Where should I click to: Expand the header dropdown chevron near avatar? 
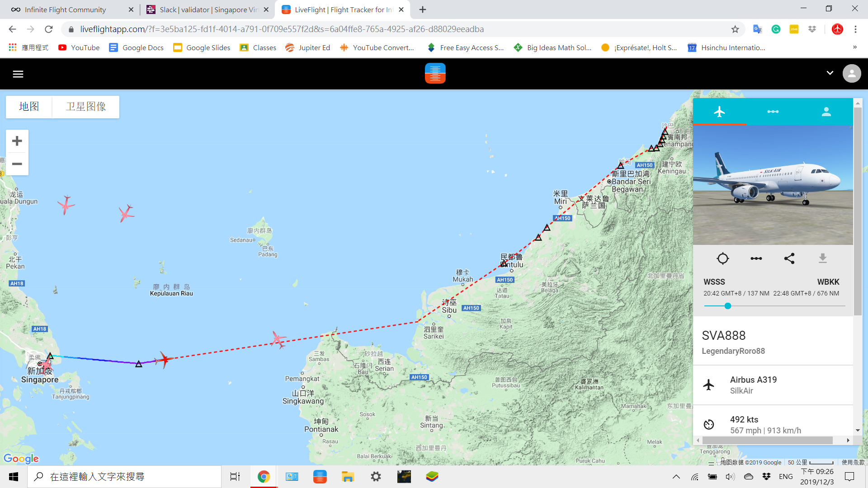pyautogui.click(x=830, y=73)
